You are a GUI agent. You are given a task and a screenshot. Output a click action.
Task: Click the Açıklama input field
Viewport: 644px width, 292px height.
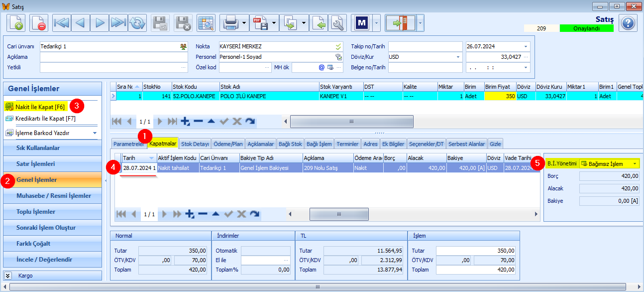coord(113,57)
